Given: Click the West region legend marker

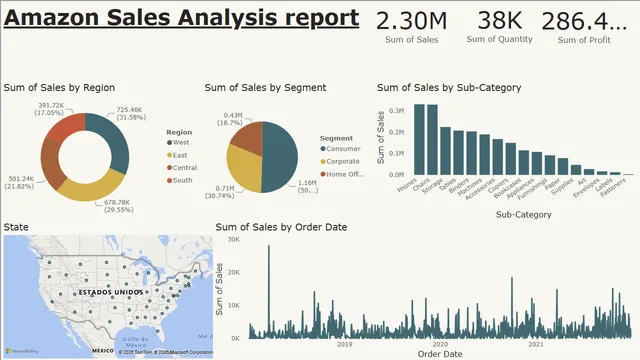Looking at the screenshot, I should coord(169,142).
